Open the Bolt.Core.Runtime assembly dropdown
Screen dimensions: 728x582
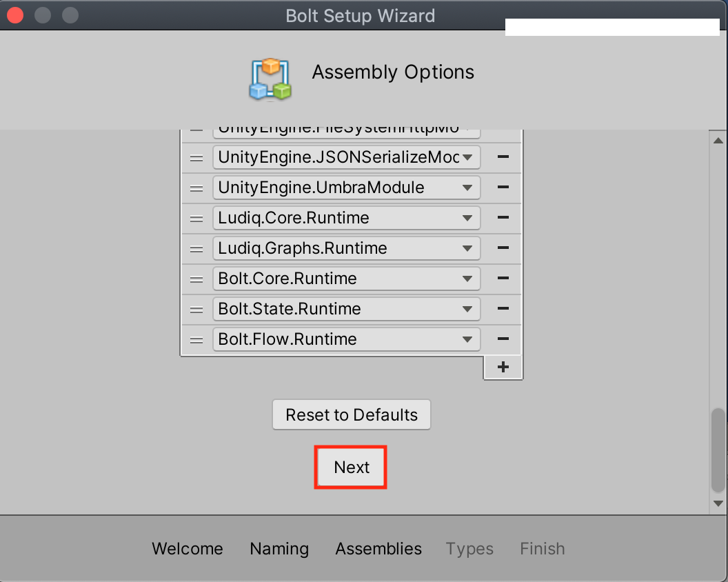point(469,278)
